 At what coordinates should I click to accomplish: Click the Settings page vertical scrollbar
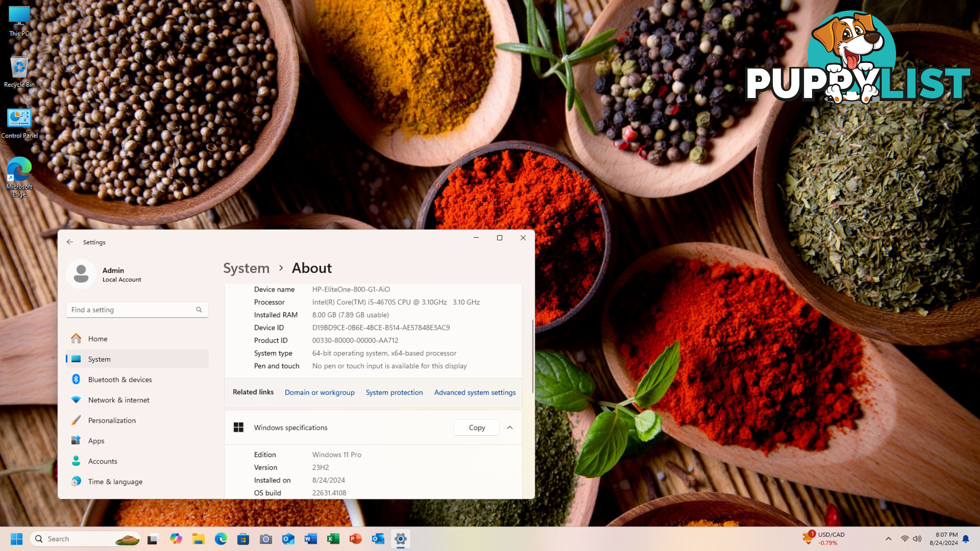pos(533,356)
